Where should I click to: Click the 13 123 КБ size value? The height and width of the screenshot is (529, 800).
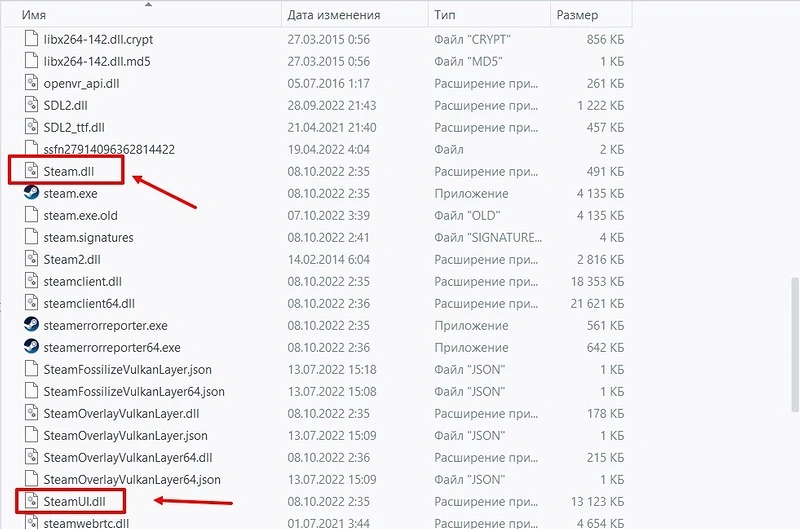597,501
